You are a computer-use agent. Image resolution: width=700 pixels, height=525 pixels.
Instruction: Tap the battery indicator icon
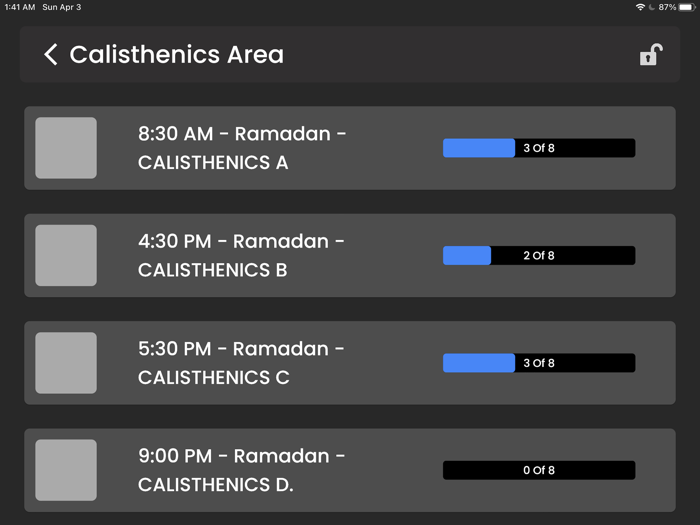click(x=686, y=7)
